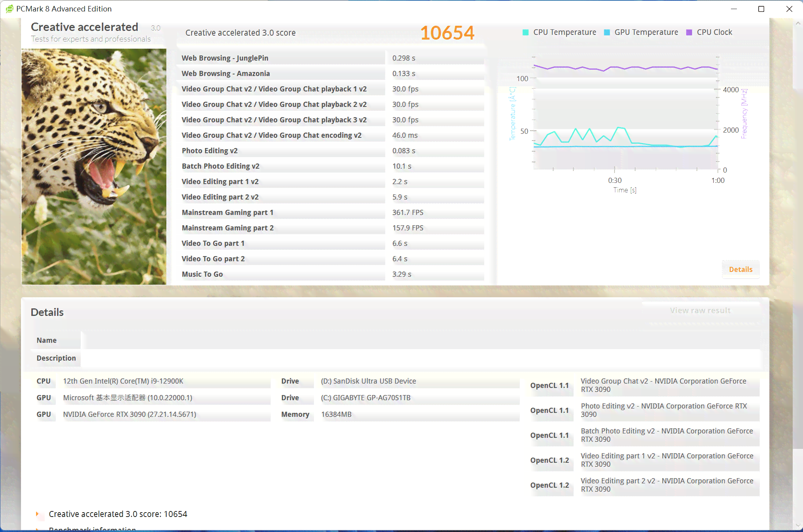Select Video Group Chat playback 1 v2 row
The image size is (803, 532).
coord(331,89)
